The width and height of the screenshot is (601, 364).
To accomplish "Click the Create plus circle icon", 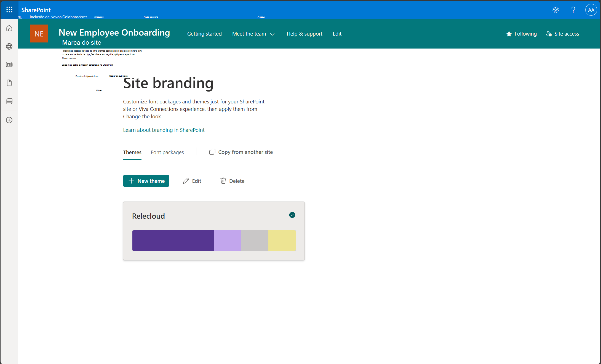I will coord(9,120).
